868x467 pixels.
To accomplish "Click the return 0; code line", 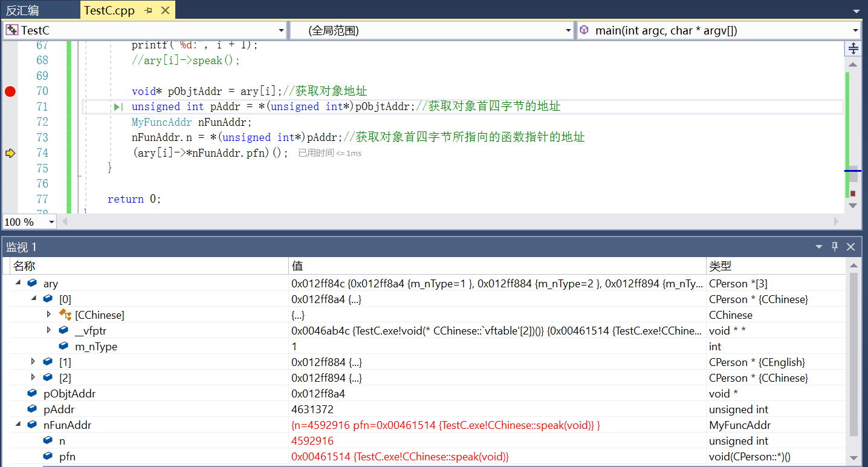I will pyautogui.click(x=134, y=199).
